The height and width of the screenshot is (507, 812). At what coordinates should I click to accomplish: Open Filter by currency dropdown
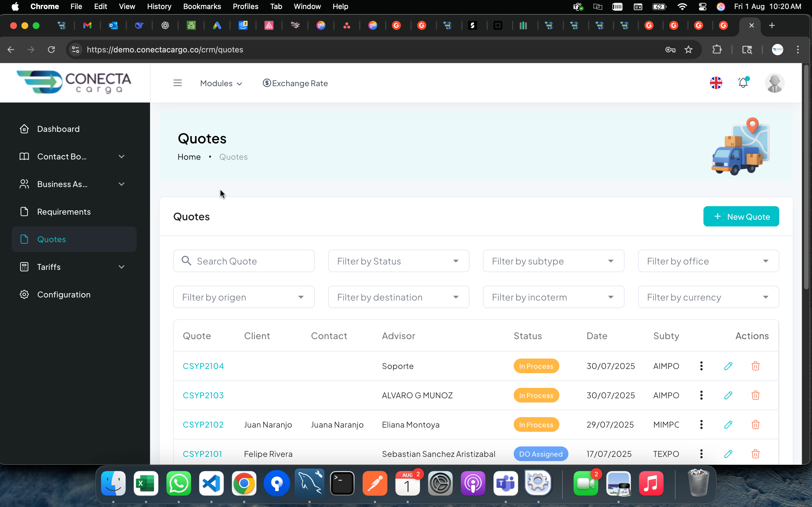(x=708, y=297)
